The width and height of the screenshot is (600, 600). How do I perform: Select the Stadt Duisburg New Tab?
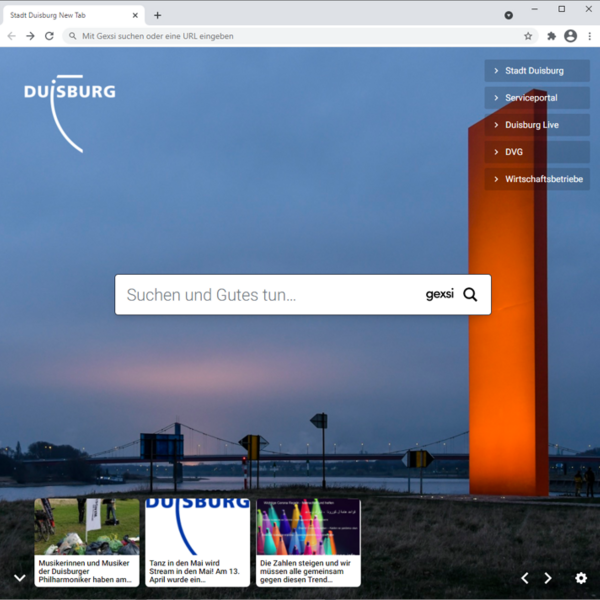tap(65, 15)
